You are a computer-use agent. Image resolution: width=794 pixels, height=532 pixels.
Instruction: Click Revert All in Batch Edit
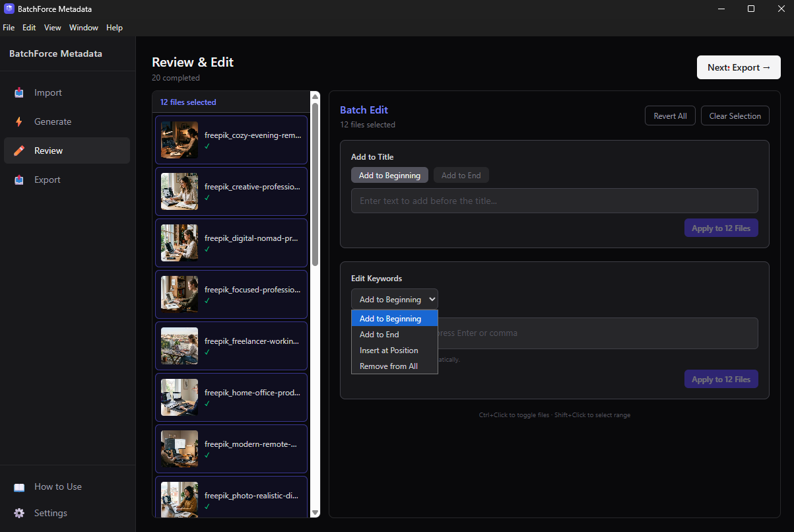[x=669, y=116]
